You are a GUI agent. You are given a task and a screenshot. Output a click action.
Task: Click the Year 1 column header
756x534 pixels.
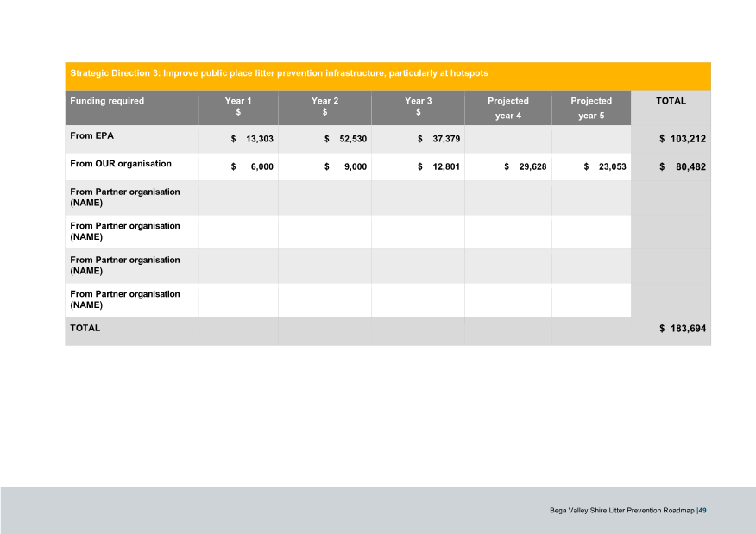238,107
